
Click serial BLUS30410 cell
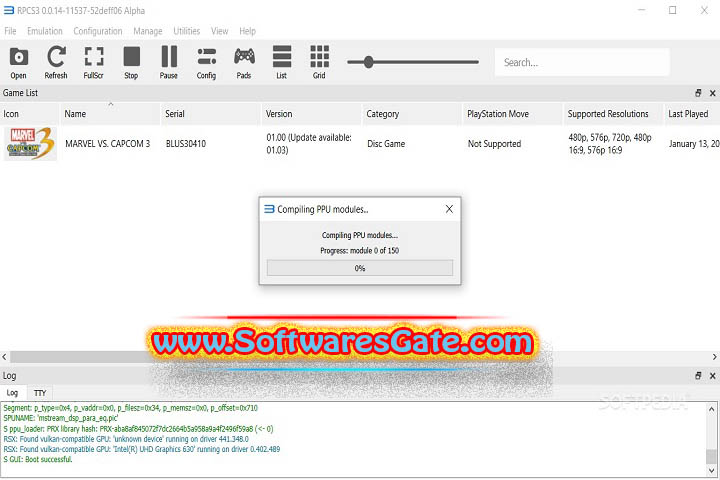(186, 144)
